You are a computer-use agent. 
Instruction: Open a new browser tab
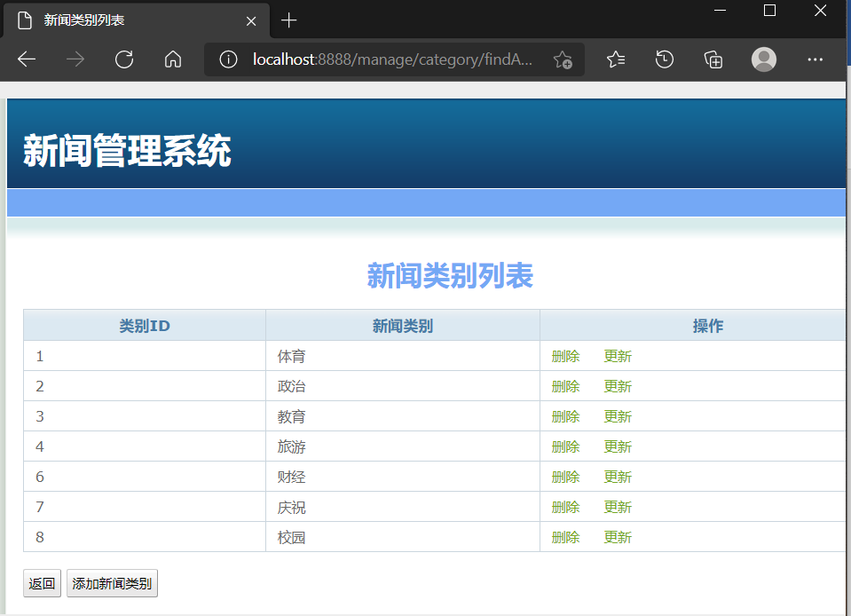(288, 20)
